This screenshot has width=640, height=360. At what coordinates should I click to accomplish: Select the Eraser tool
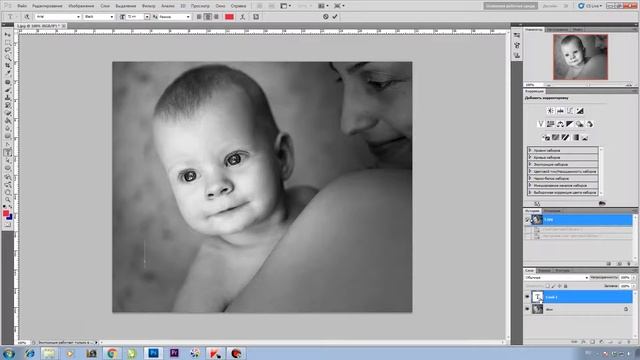pos(8,113)
